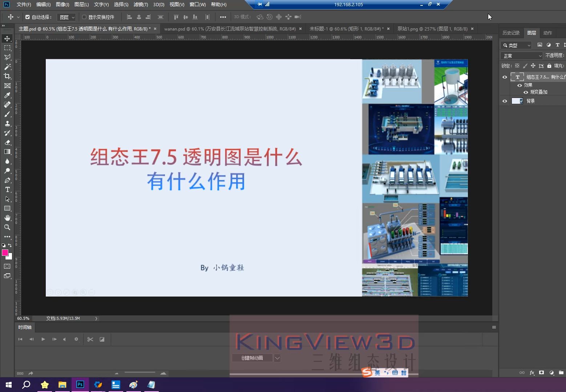The width and height of the screenshot is (566, 392).
Task: Select the Pen tool
Action: (7, 180)
